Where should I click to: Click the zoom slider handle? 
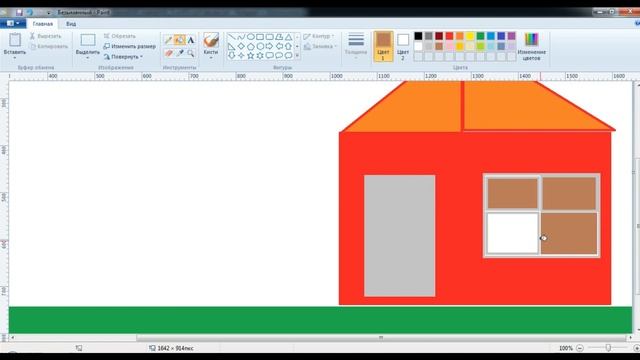coord(608,348)
